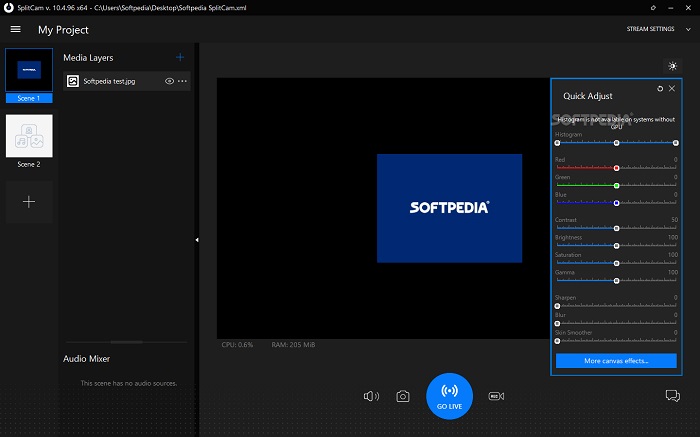Click the Quick Adjust panel title
The height and width of the screenshot is (437, 700).
point(588,96)
